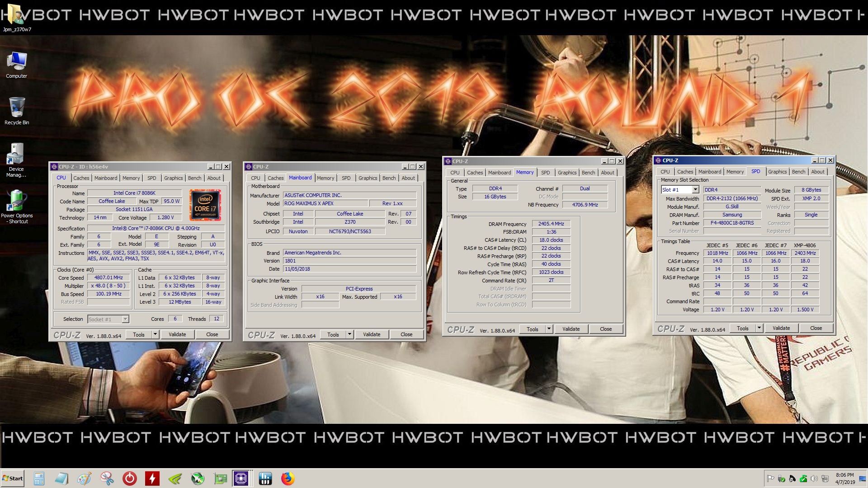This screenshot has height=488, width=868.
Task: Open the taskbar clock showing 8:06 PM
Action: pos(844,479)
